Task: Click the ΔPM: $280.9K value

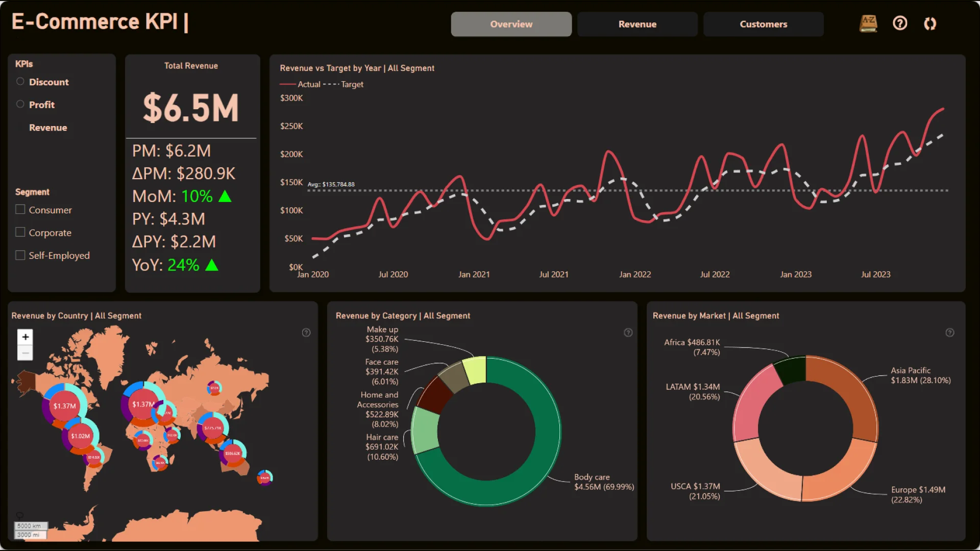Action: 184,173
